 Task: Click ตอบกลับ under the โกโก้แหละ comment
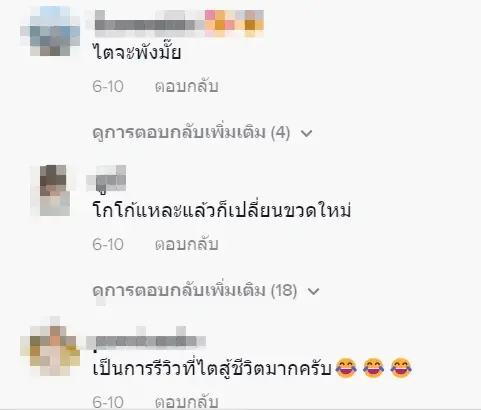pos(187,244)
